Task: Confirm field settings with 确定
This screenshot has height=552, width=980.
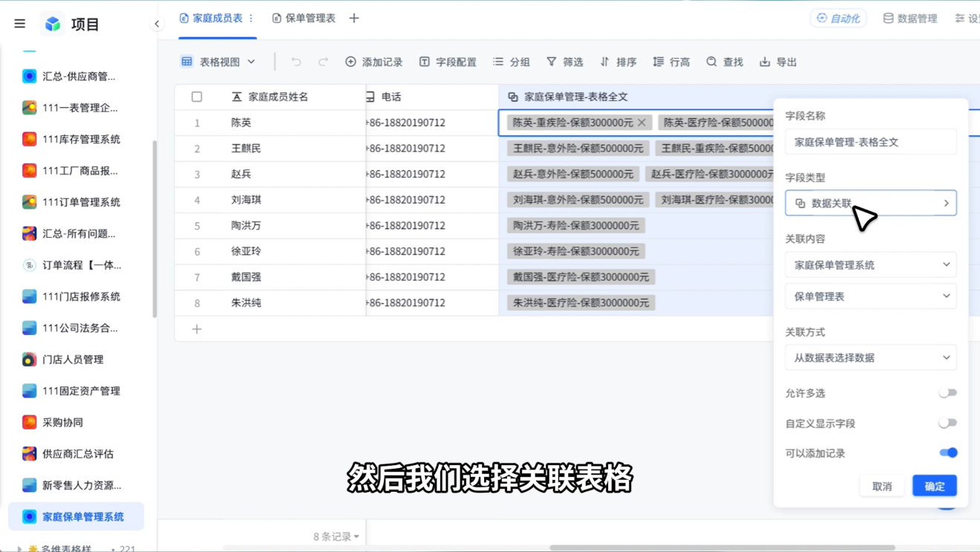Action: [934, 486]
